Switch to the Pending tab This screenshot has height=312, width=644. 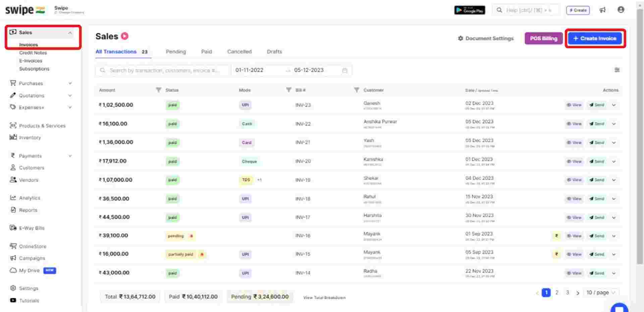click(x=176, y=52)
